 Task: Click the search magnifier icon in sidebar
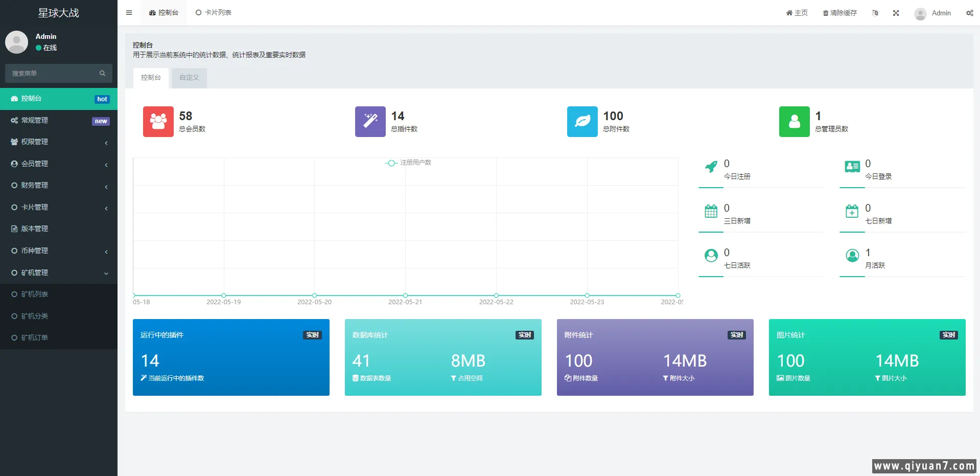(x=102, y=73)
